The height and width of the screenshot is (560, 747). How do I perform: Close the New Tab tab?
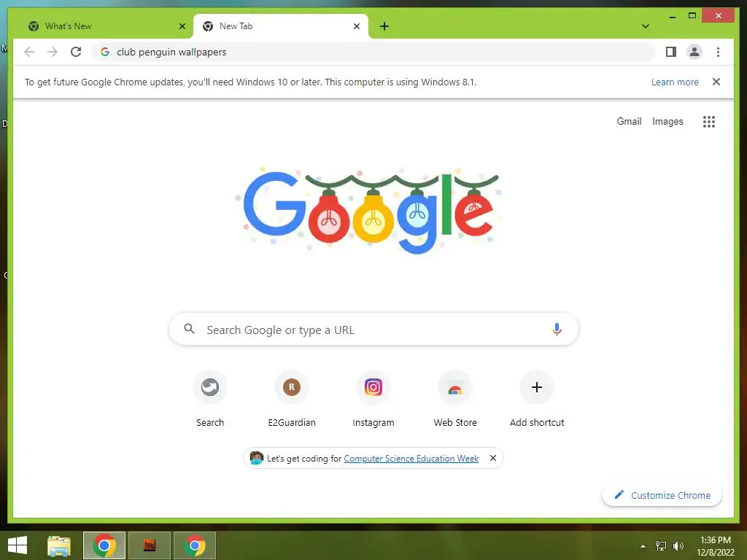coord(356,26)
